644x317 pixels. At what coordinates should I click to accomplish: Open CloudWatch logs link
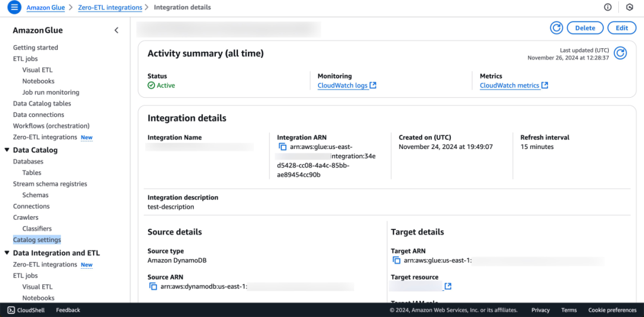pyautogui.click(x=342, y=85)
